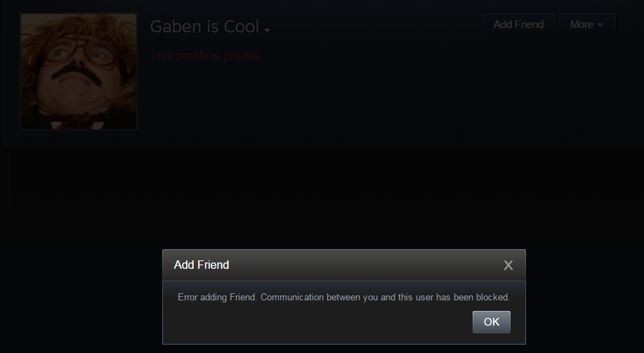The height and width of the screenshot is (353, 644).
Task: Click the dialog header bar beside the title
Action: click(365, 265)
